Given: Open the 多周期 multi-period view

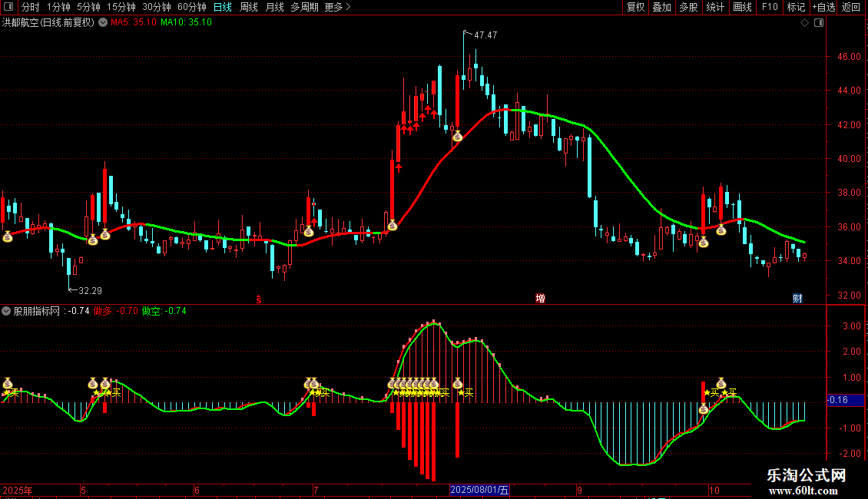Looking at the screenshot, I should pyautogui.click(x=304, y=7).
